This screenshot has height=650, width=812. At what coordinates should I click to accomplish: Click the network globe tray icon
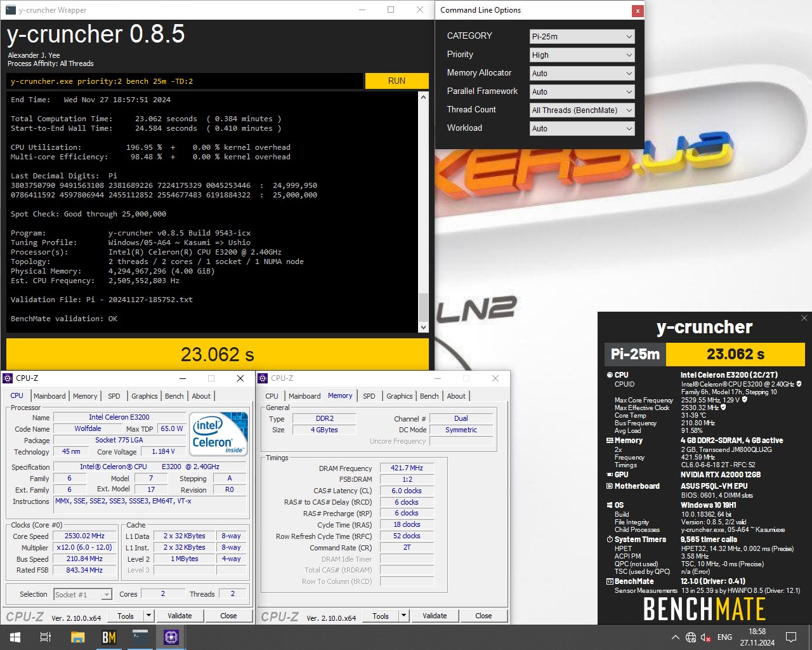coord(691,637)
